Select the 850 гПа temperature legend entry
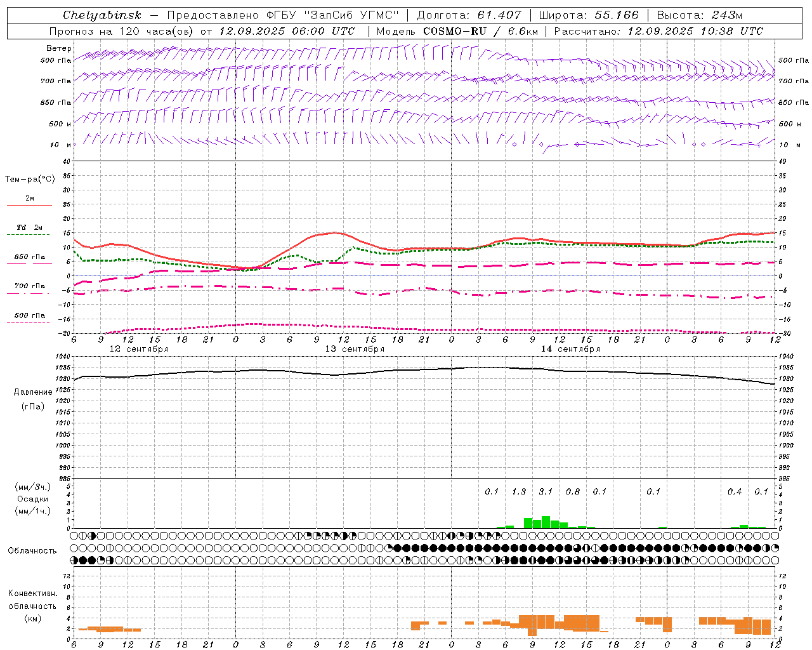Image resolution: width=812 pixels, height=650 pixels. [x=30, y=257]
